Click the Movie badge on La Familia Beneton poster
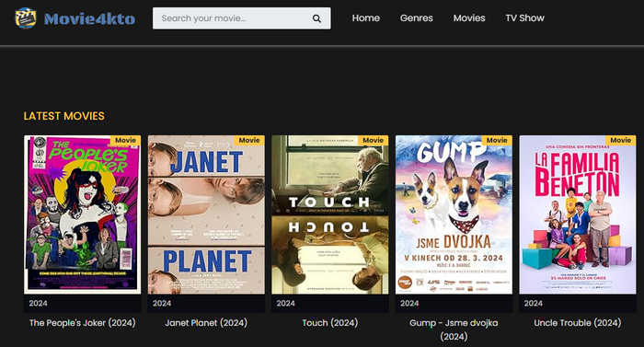Viewport: 644px width, 347px height. tap(621, 140)
